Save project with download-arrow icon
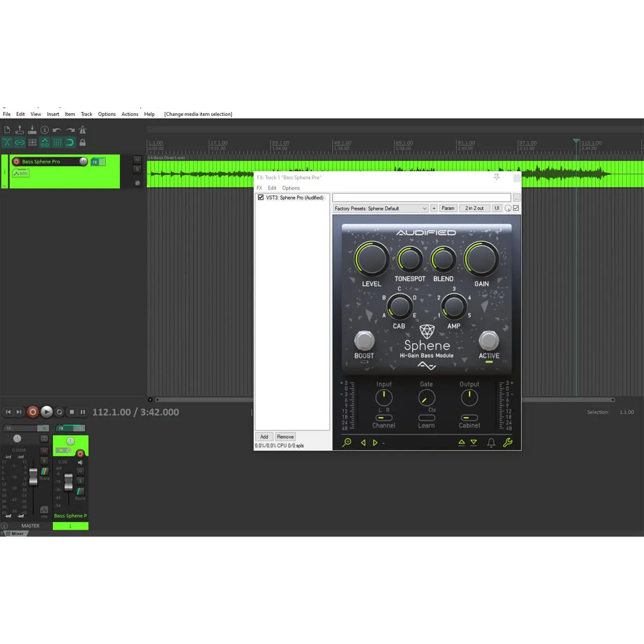644x644 pixels. click(x=32, y=130)
